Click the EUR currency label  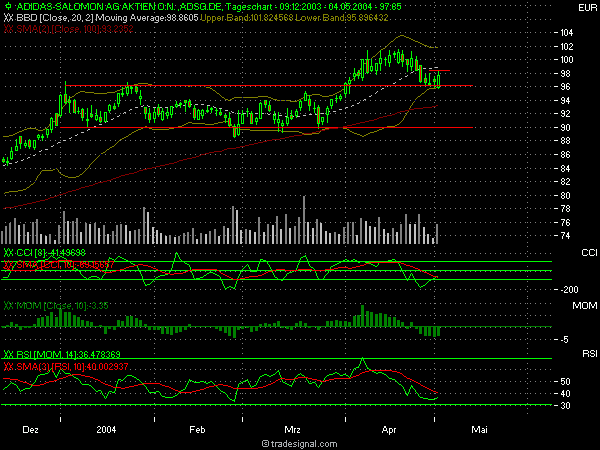pos(587,8)
